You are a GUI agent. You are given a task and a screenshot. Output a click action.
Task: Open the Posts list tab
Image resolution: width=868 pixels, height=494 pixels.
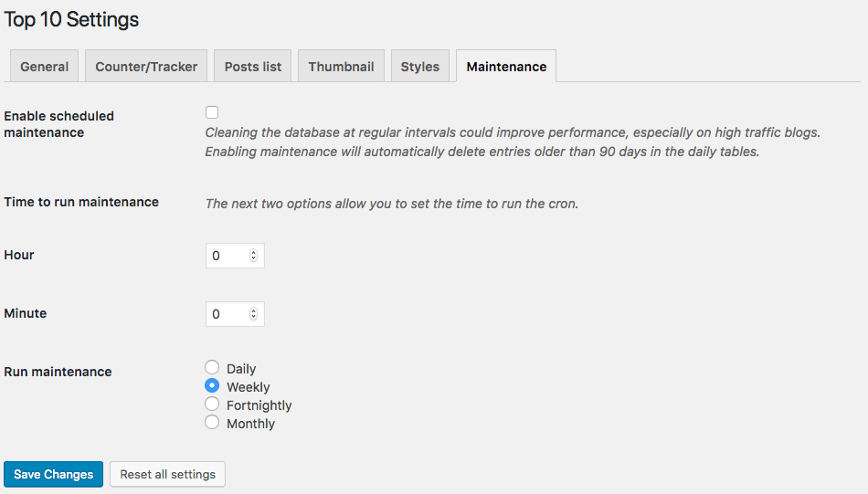pyautogui.click(x=252, y=67)
